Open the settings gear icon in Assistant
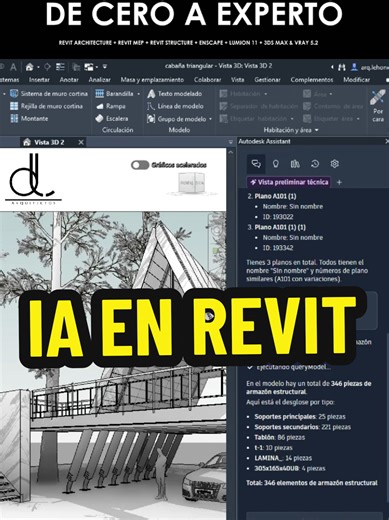This screenshot has height=520, width=389. [x=335, y=164]
